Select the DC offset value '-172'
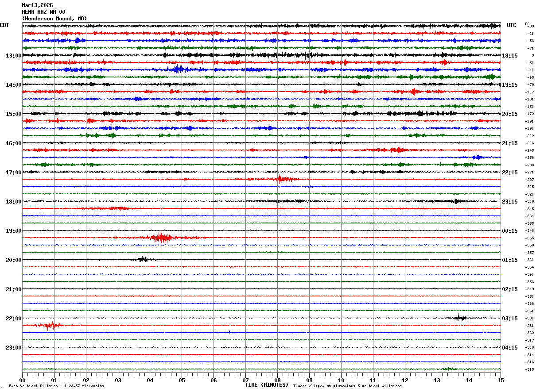 coord(529,114)
